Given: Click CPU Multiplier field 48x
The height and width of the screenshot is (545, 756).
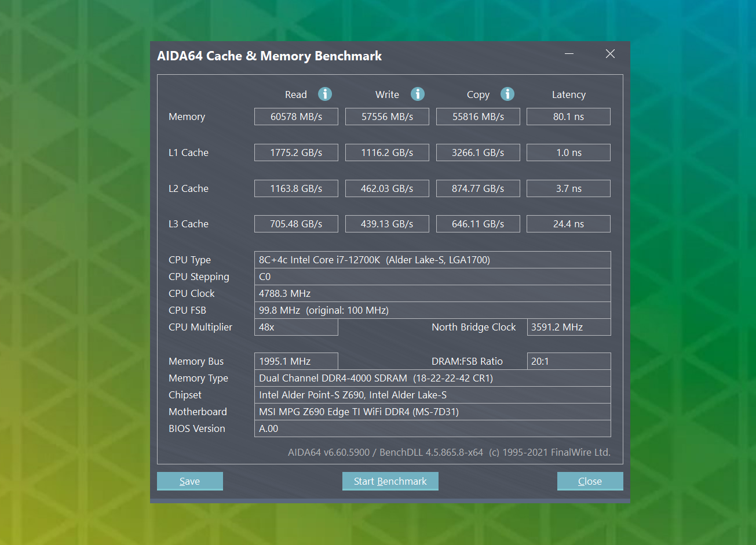Looking at the screenshot, I should coord(296,327).
